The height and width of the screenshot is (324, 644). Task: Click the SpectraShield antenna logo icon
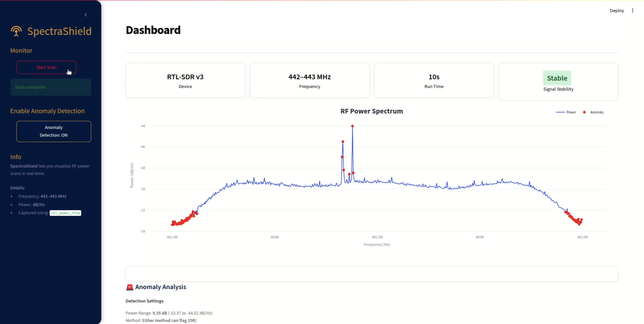16,31
